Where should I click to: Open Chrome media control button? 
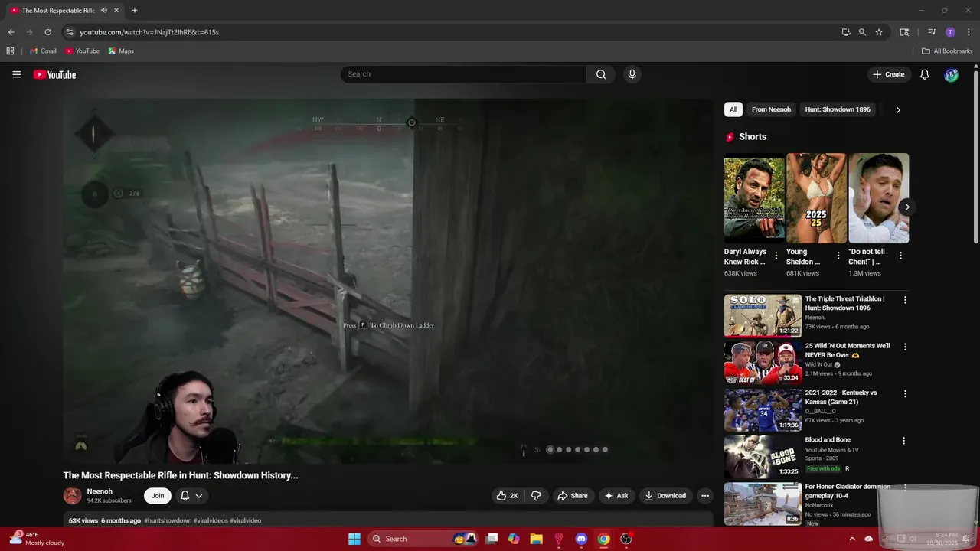pyautogui.click(x=932, y=32)
